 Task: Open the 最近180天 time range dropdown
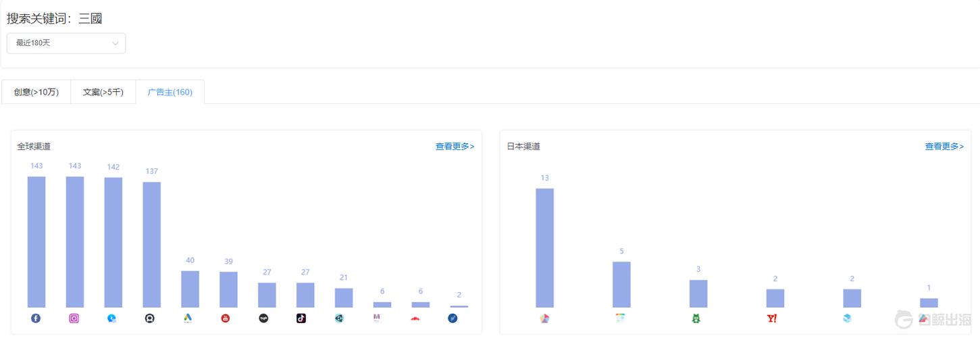(66, 43)
